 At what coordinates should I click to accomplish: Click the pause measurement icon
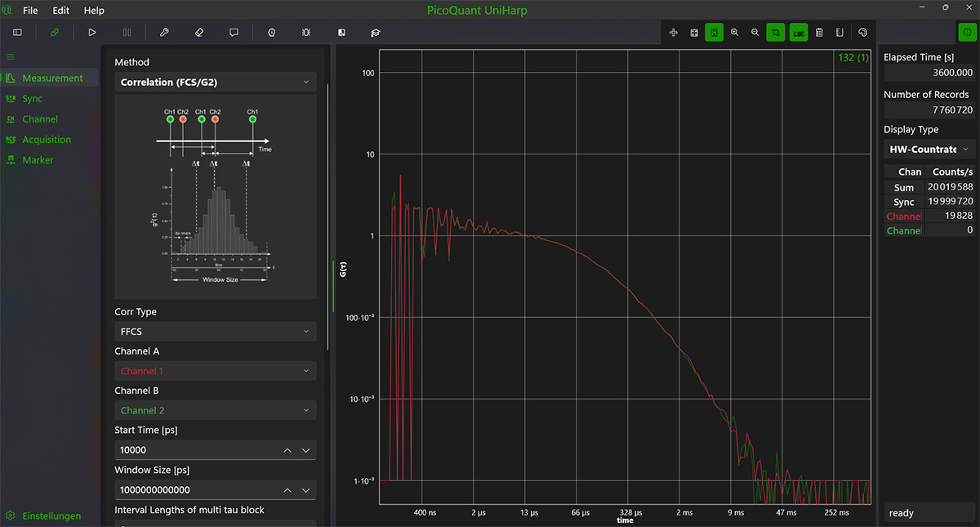[127, 32]
